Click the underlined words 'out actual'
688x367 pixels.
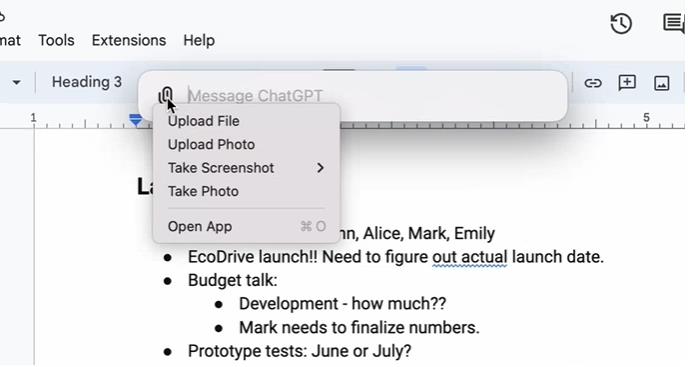click(469, 257)
